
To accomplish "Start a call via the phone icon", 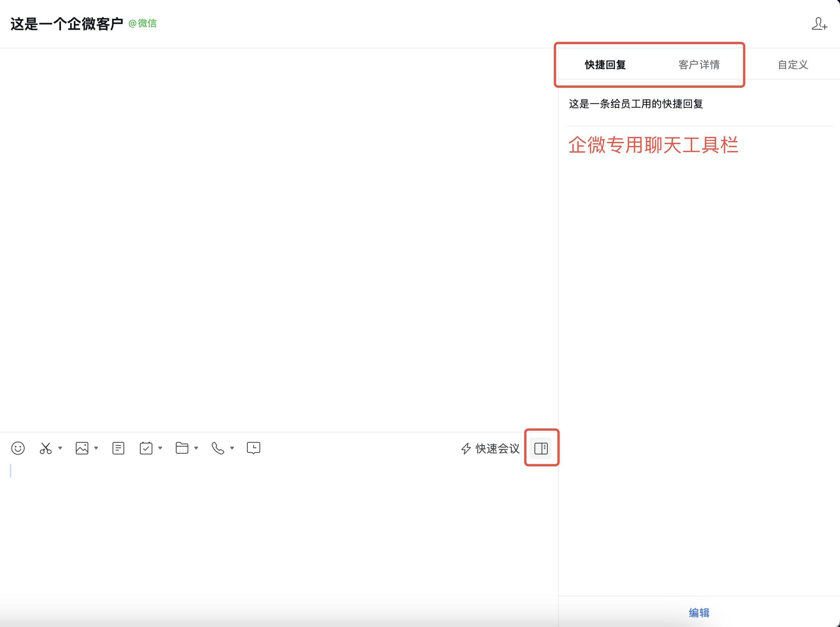I will 217,448.
